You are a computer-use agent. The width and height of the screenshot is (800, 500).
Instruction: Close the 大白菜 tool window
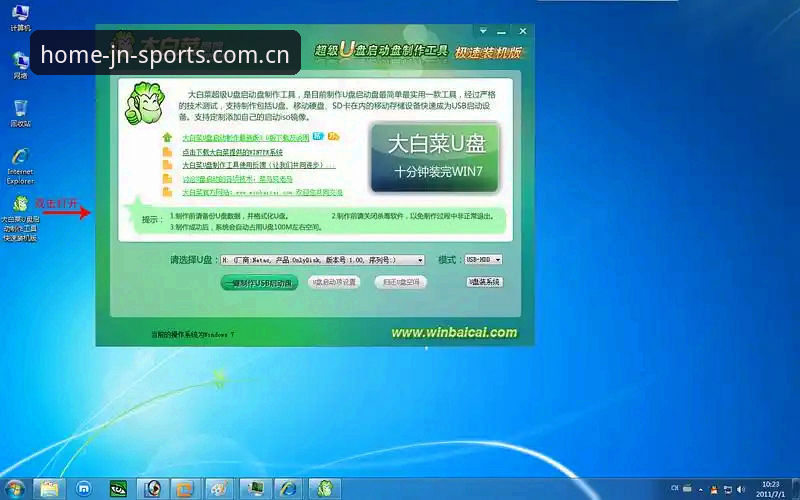[x=523, y=31]
